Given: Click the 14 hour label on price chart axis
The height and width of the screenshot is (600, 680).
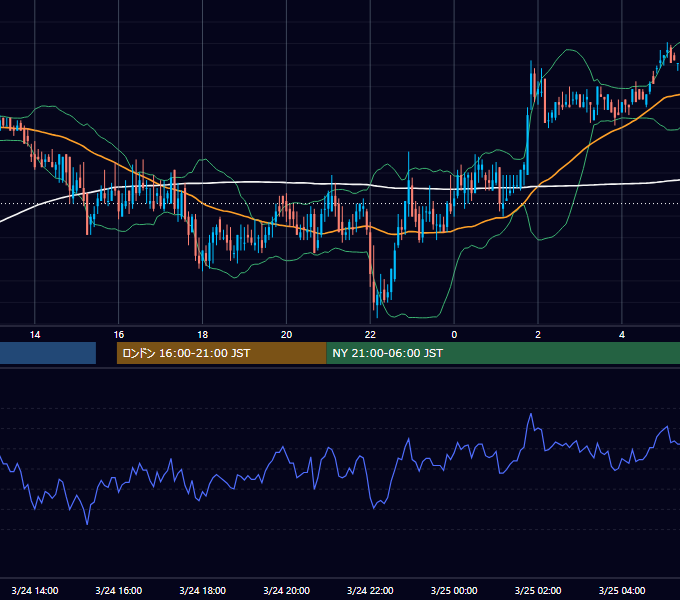Looking at the screenshot, I should 35,335.
